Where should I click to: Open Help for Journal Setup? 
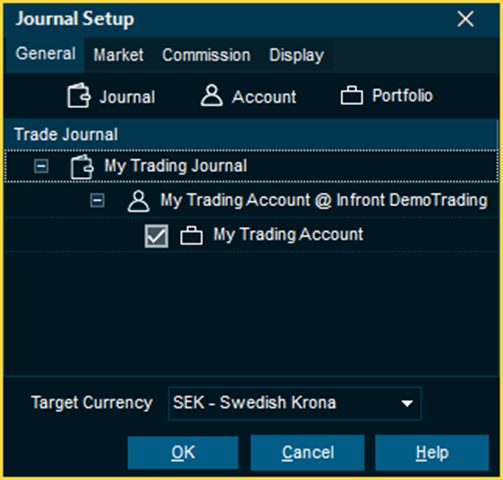coord(432,452)
